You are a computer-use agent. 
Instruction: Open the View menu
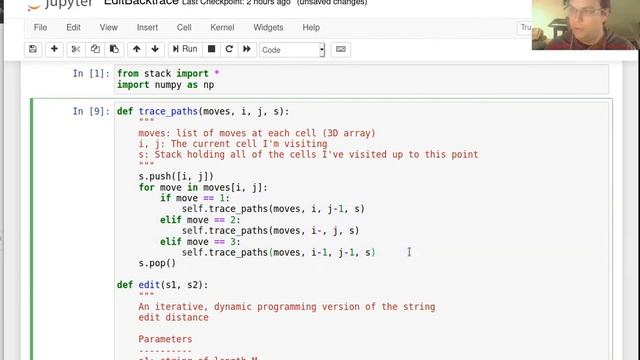click(109, 27)
